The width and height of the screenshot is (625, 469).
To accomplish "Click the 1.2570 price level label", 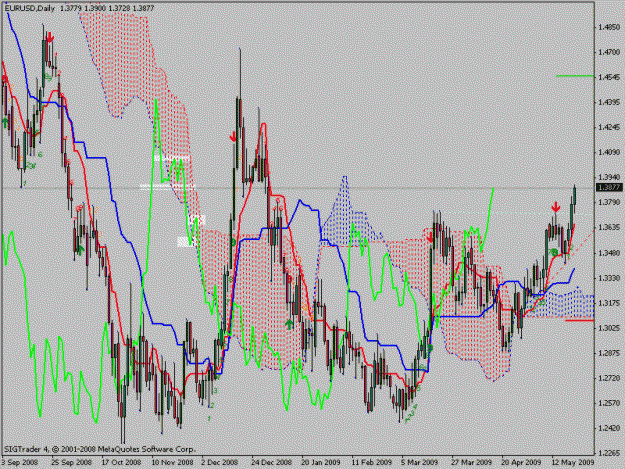I will [x=609, y=403].
